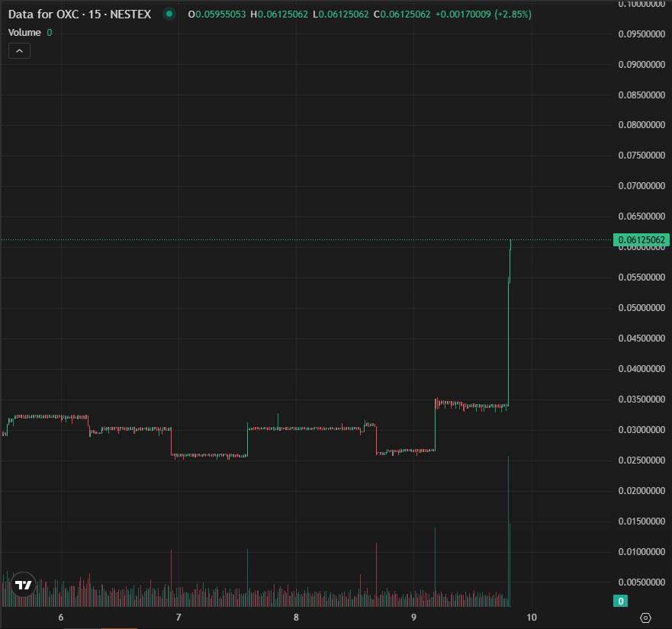Click the TradingView logo watermark
Viewport: 672px width, 629px height.
(22, 585)
